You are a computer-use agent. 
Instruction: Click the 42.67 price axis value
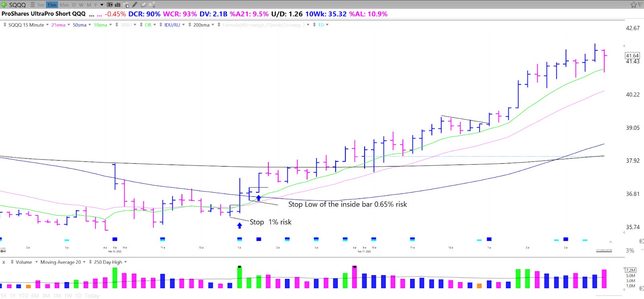point(632,28)
